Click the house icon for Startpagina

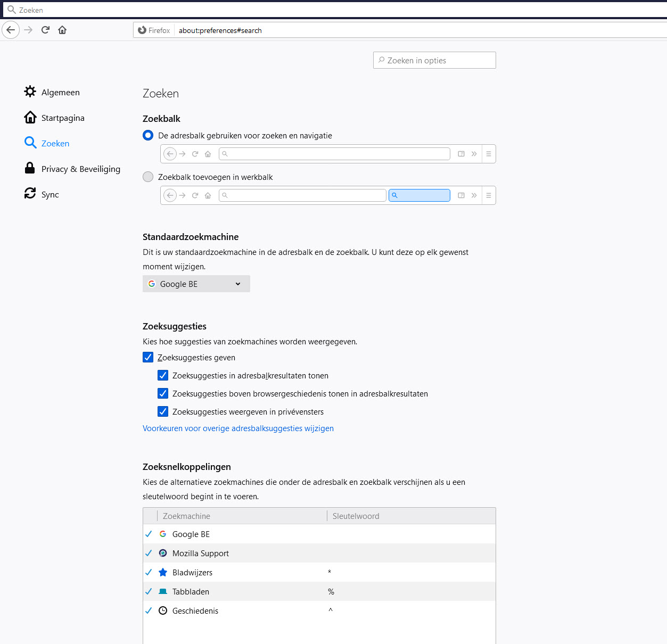30,117
